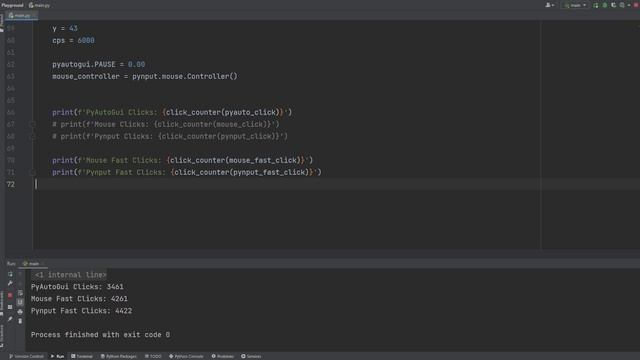Open the Python Packages tool window
Image resolution: width=640 pixels, height=360 pixels.
tap(119, 356)
